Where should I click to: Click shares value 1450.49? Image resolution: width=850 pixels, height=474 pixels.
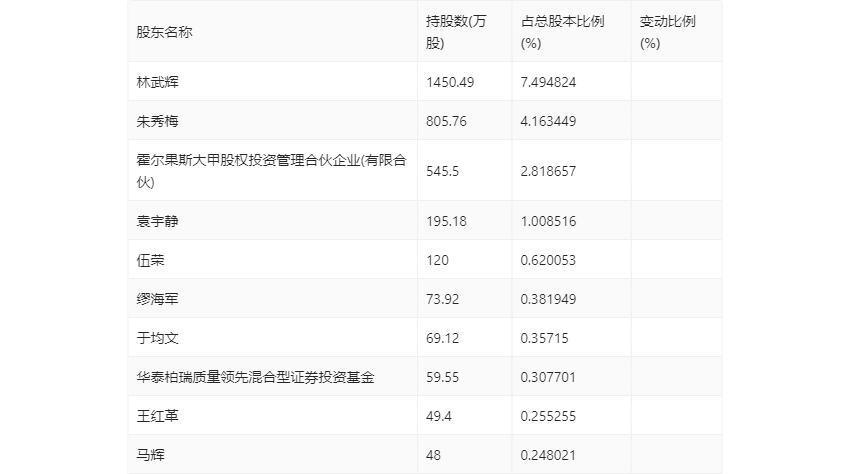tap(450, 82)
